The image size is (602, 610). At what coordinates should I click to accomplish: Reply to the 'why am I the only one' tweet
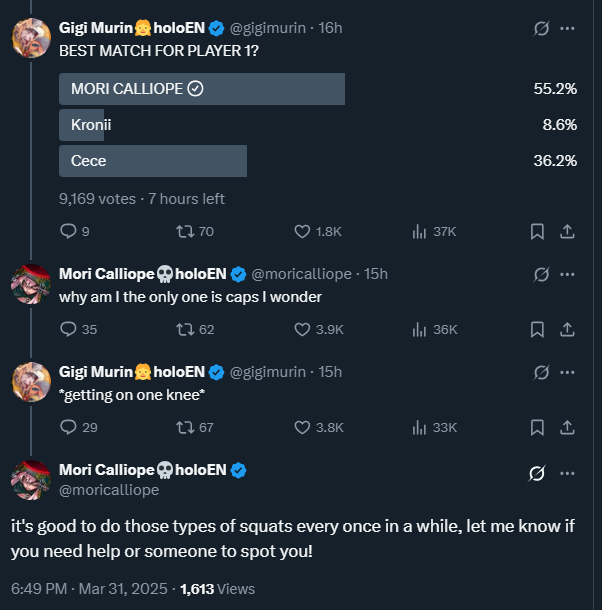tap(69, 329)
